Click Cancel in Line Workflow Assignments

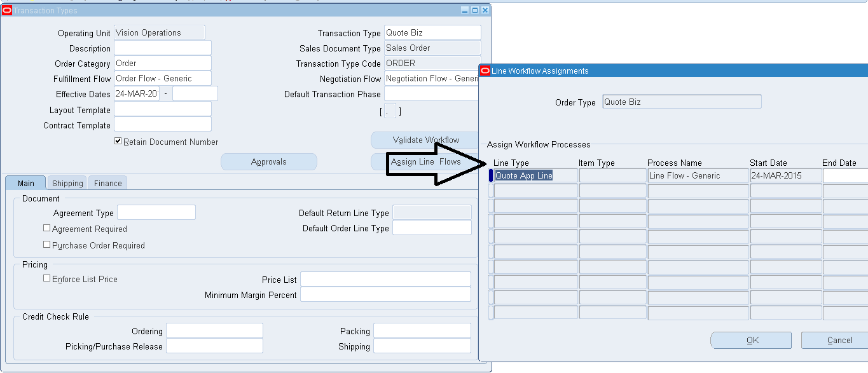(x=835, y=340)
